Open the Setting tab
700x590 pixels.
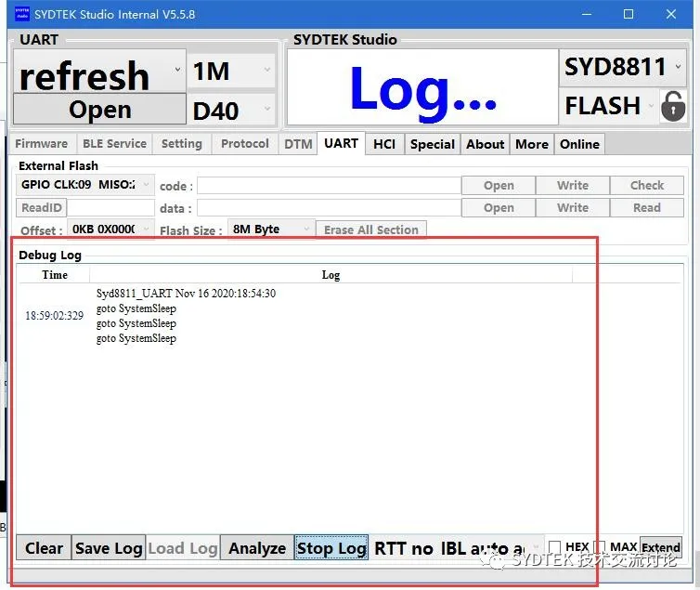coord(182,144)
